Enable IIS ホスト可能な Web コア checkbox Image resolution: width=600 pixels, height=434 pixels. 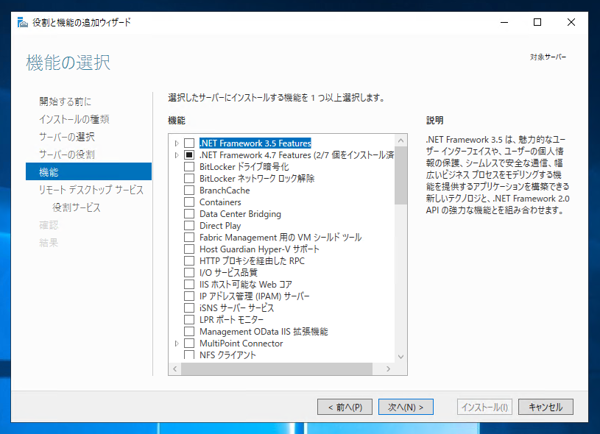coord(189,284)
